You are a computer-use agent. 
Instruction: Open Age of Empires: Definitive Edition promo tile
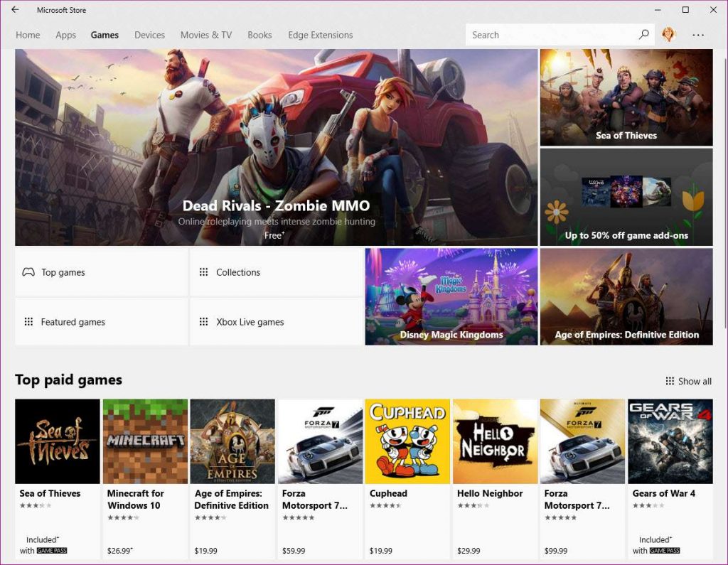pyautogui.click(x=626, y=296)
